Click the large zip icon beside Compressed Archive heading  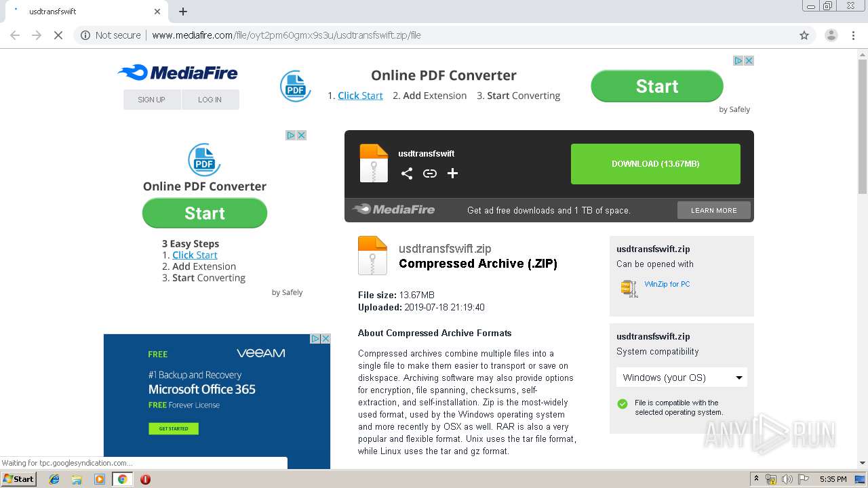(x=372, y=256)
